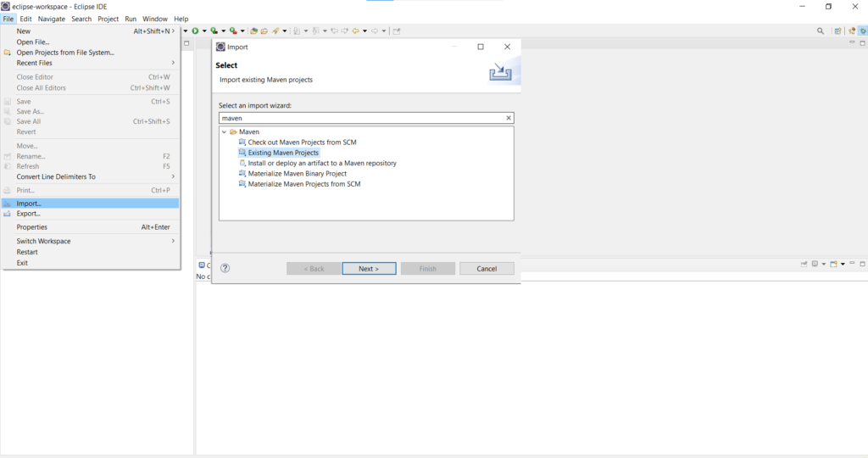Click the Next Annotation toolbar icon
868x458 pixels.
point(297,31)
